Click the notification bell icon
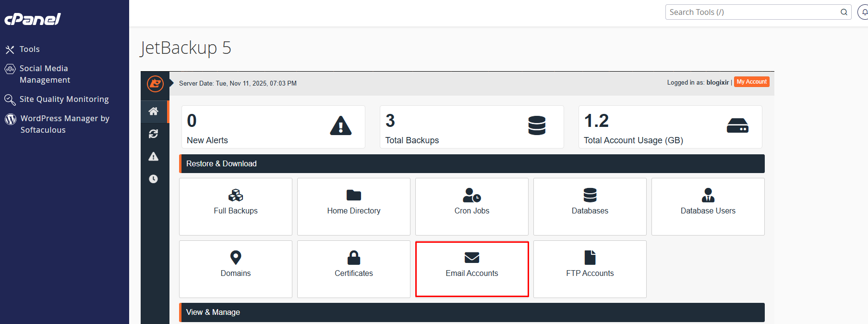The image size is (868, 324). click(x=864, y=12)
